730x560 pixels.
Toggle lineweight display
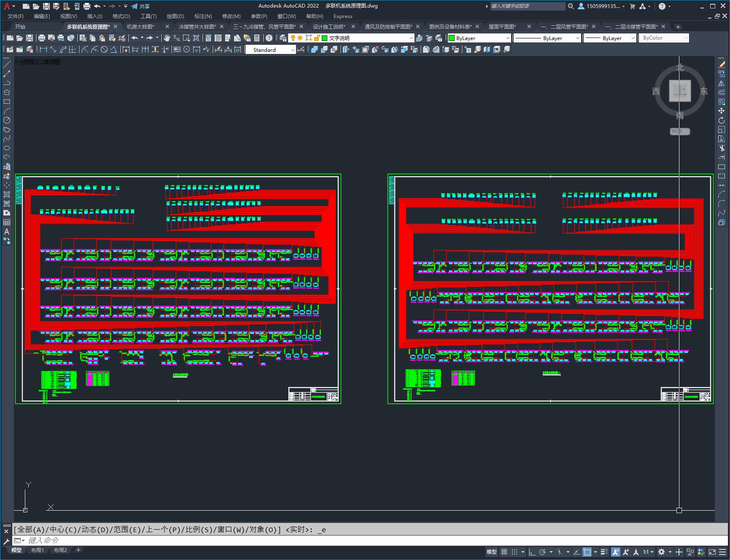[x=604, y=552]
